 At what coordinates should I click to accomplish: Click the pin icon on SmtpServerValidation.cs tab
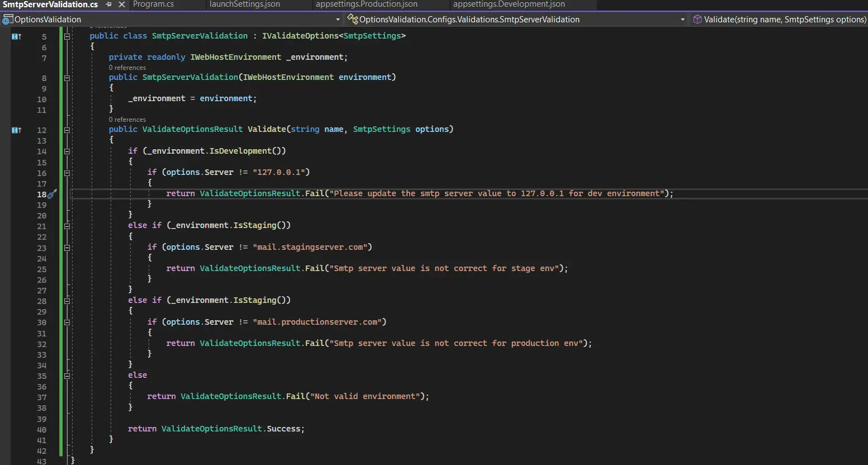(108, 4)
